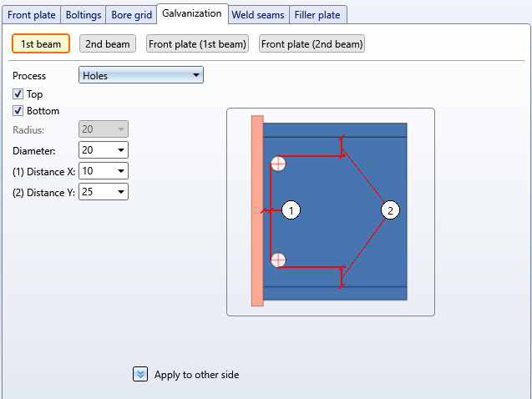532x399 pixels.
Task: Open the Boltings tab
Action: click(x=83, y=15)
